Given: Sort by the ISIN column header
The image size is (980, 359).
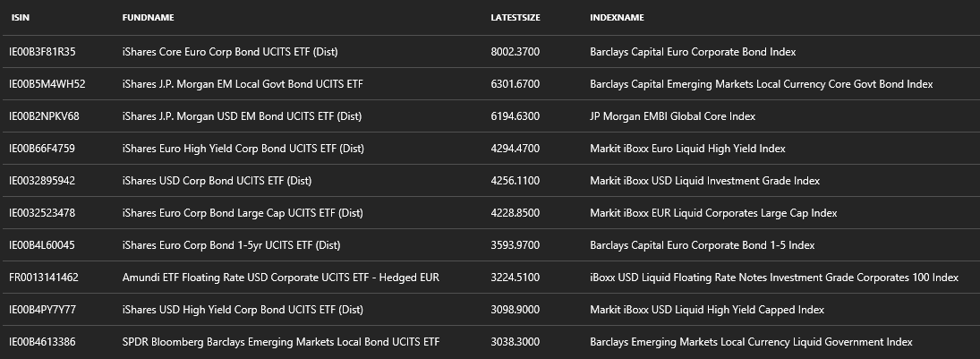Looking at the screenshot, I should [x=21, y=18].
